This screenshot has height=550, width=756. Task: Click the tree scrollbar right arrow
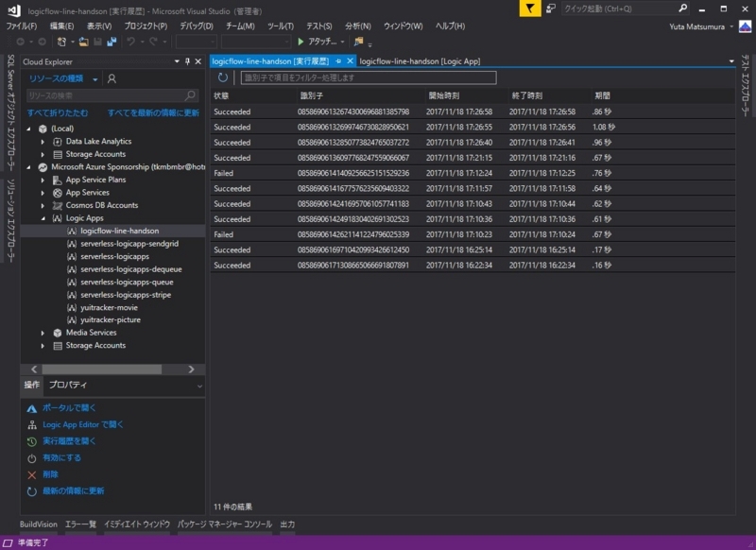(x=192, y=370)
